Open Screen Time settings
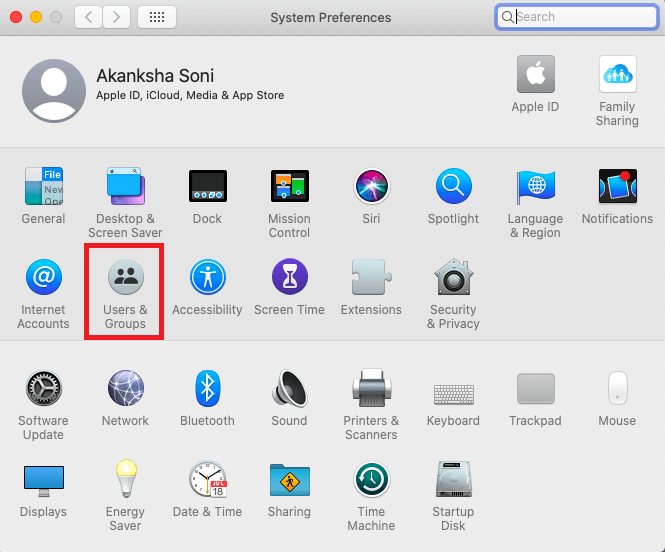The width and height of the screenshot is (665, 552). click(289, 278)
